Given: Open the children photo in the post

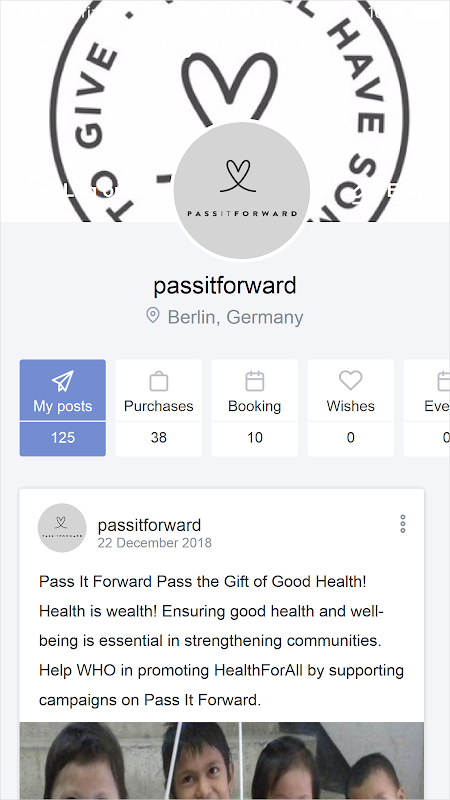Looking at the screenshot, I should 222,761.
